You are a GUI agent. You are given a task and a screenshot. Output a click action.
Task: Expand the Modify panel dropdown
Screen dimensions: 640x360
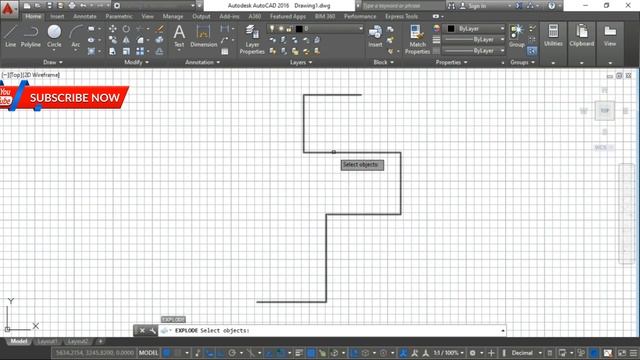[x=136, y=62]
